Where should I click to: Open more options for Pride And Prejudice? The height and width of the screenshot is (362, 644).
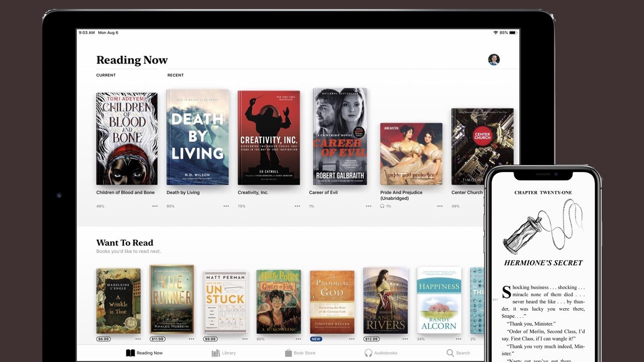(x=440, y=206)
